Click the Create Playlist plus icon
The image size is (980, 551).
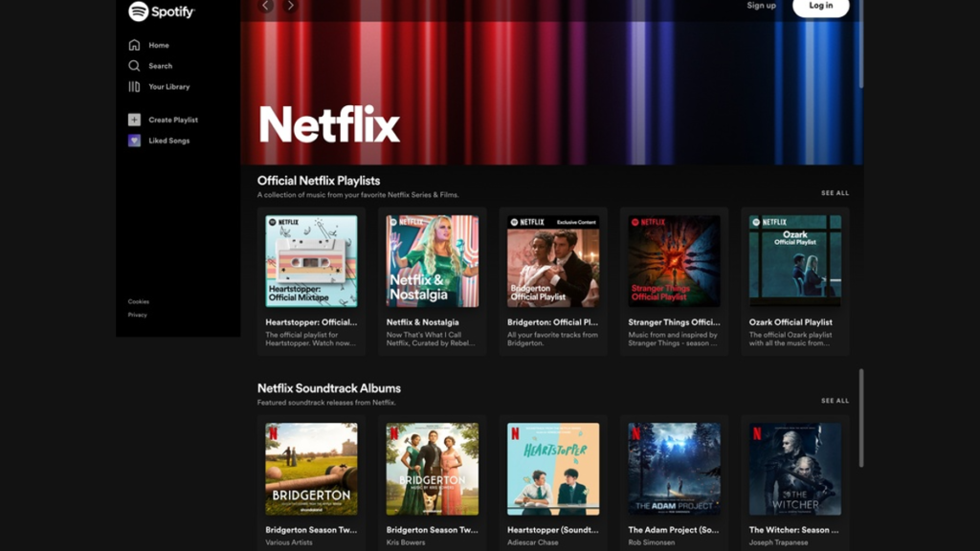pos(134,120)
